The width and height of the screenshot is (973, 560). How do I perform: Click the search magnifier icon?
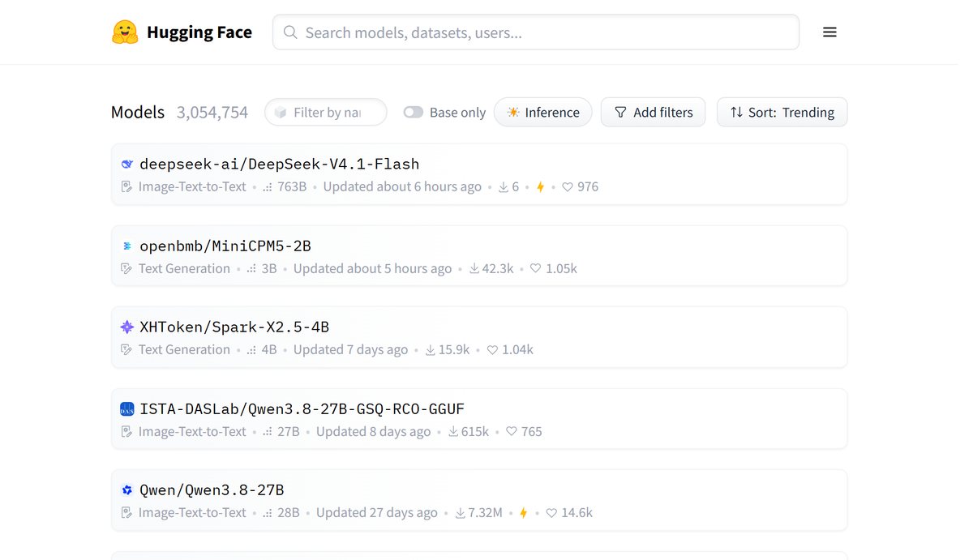289,32
